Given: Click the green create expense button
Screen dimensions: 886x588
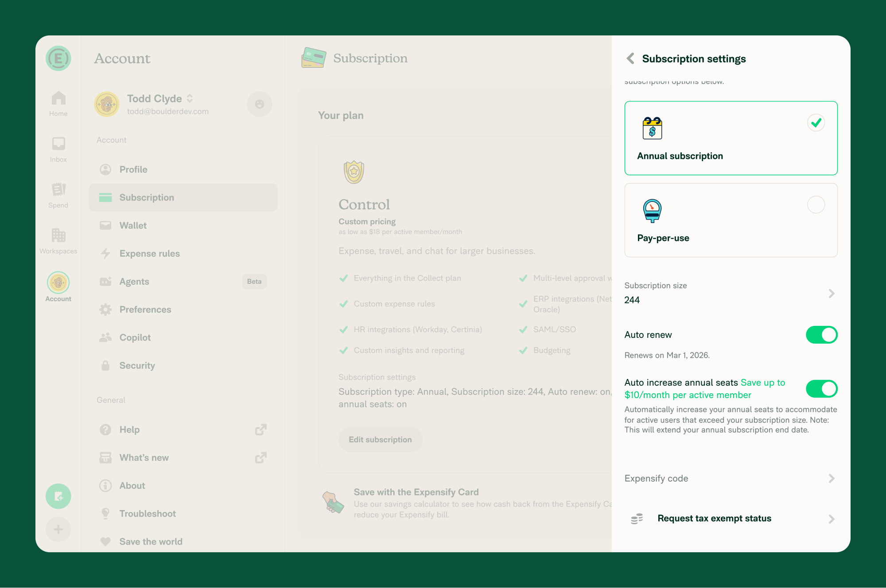Looking at the screenshot, I should point(58,496).
